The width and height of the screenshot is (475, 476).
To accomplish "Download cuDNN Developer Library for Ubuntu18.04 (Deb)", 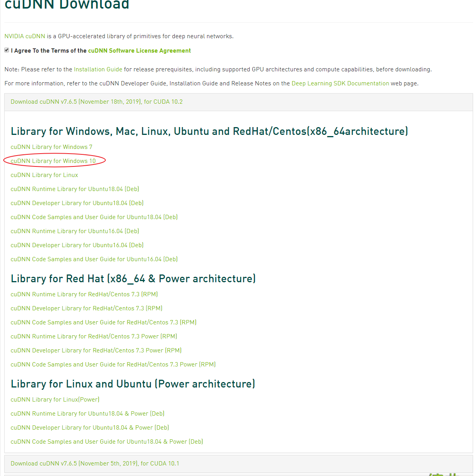I will [x=77, y=203].
